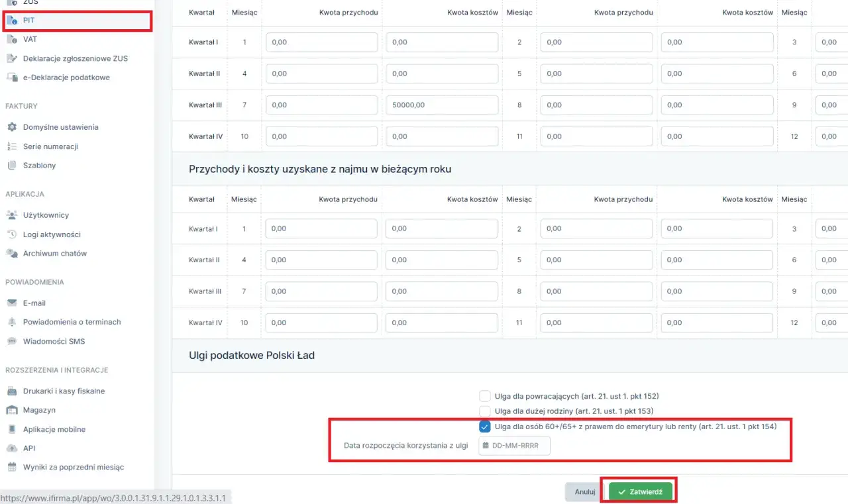Open Deklaracje zgłoszeniowe ZUS section
This screenshot has width=848, height=504.
pyautogui.click(x=75, y=58)
